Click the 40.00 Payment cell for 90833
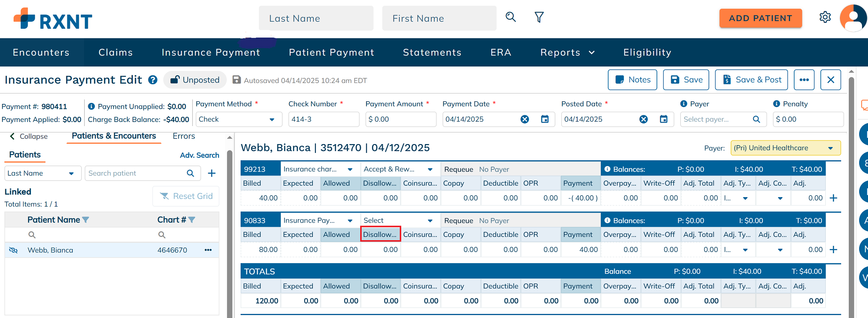Viewport: 868px width, 318px height. pyautogui.click(x=581, y=249)
